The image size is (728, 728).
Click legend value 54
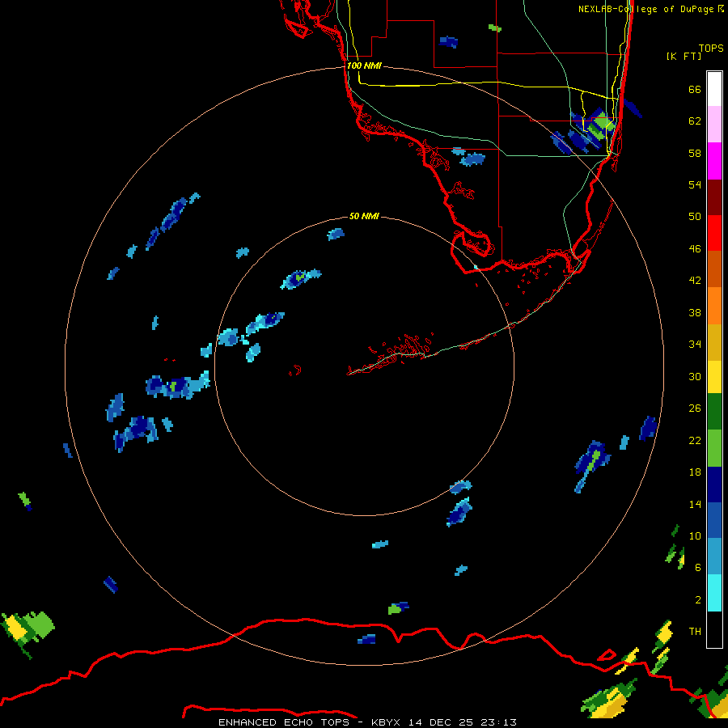tap(695, 184)
